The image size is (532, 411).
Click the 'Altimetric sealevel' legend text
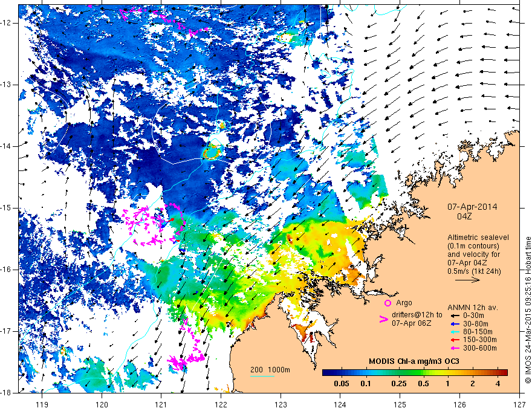point(478,238)
